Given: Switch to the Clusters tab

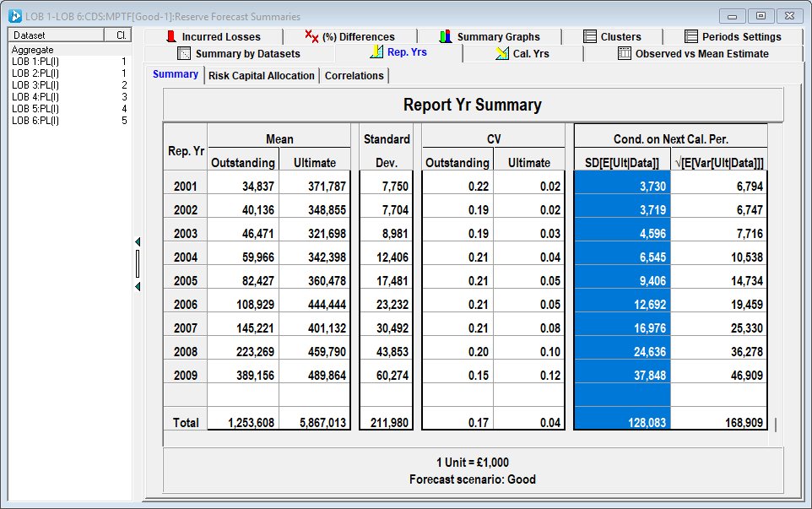Looking at the screenshot, I should tap(613, 37).
